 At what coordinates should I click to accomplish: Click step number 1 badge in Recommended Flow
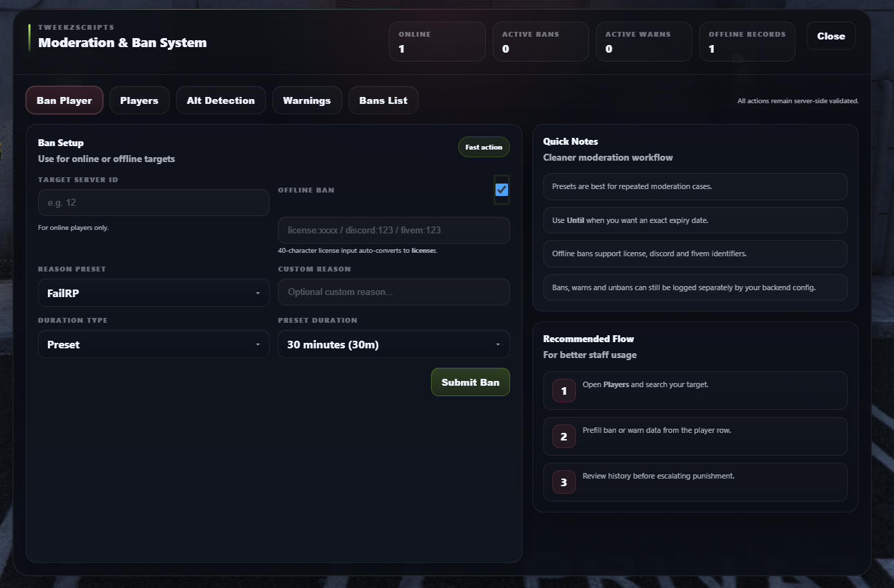(x=564, y=391)
